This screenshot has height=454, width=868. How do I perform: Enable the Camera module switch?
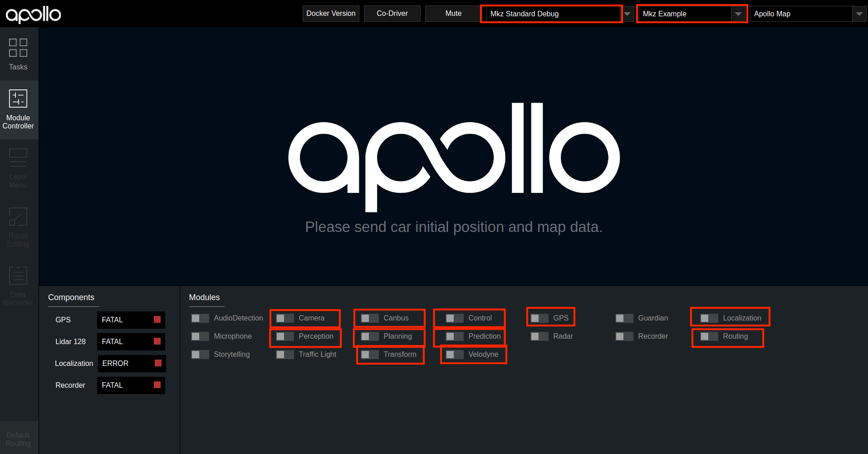pos(284,318)
